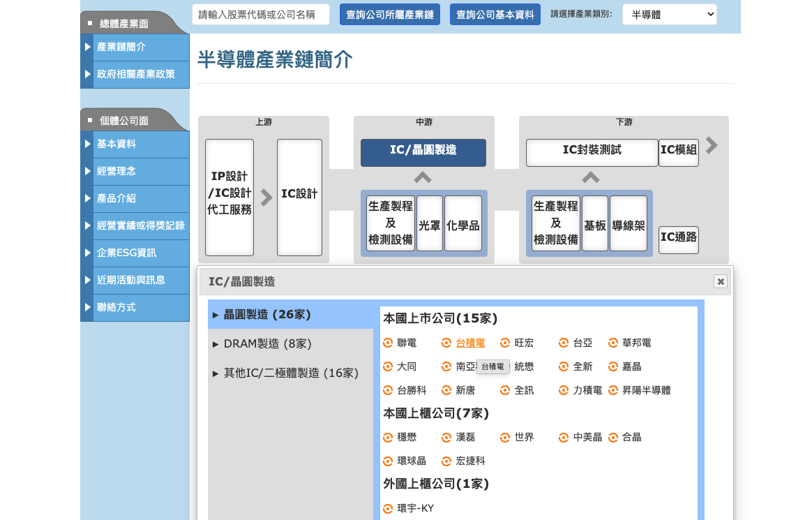Open company link 旺宏
812x520 pixels.
point(524,343)
